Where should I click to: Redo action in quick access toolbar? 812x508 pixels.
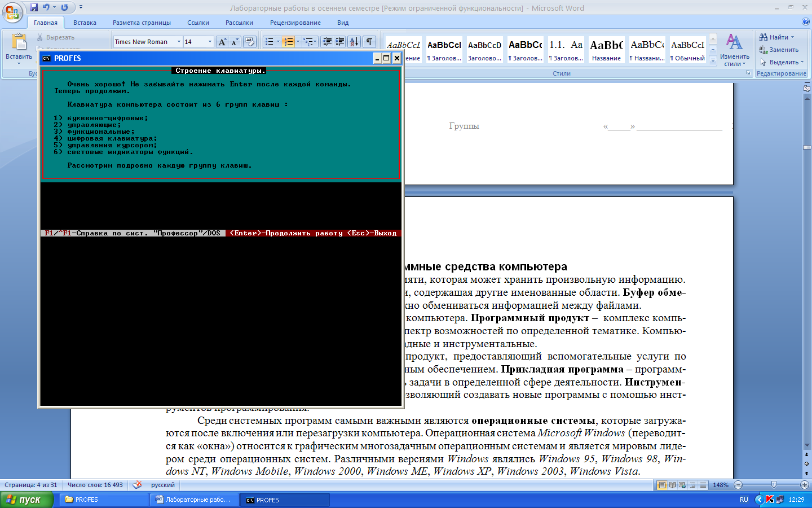[64, 7]
